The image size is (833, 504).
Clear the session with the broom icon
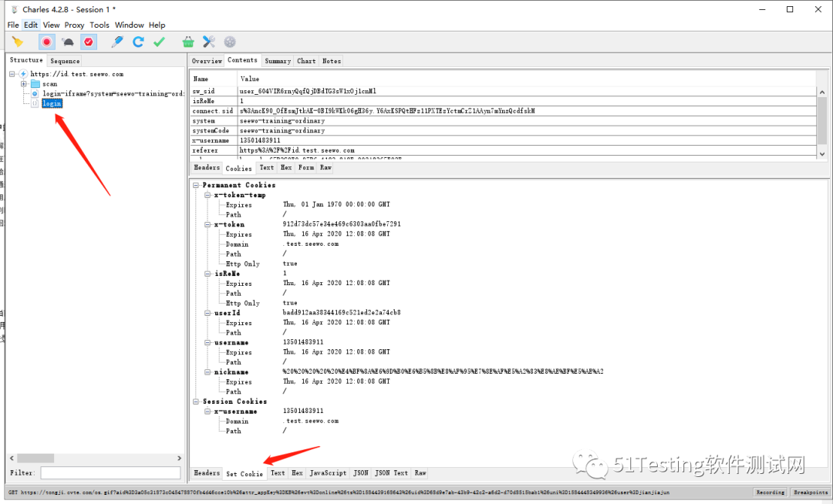(18, 42)
